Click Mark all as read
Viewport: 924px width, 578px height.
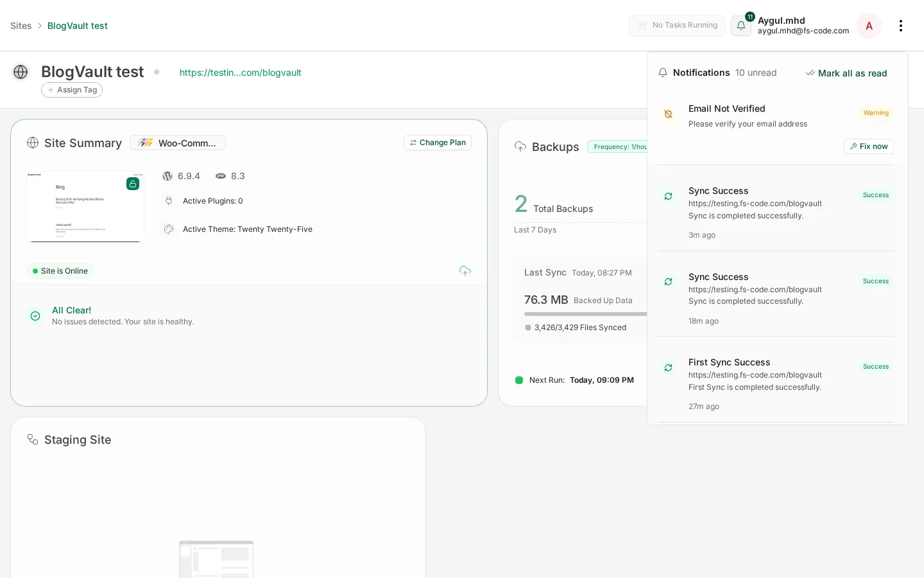pyautogui.click(x=846, y=73)
